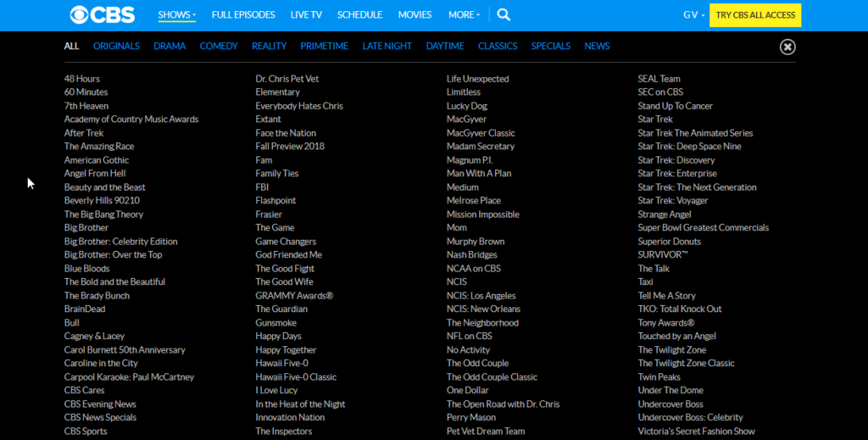Screen dimensions: 868x440
Task: Select The Twilight Zone Classic
Action: (x=686, y=363)
